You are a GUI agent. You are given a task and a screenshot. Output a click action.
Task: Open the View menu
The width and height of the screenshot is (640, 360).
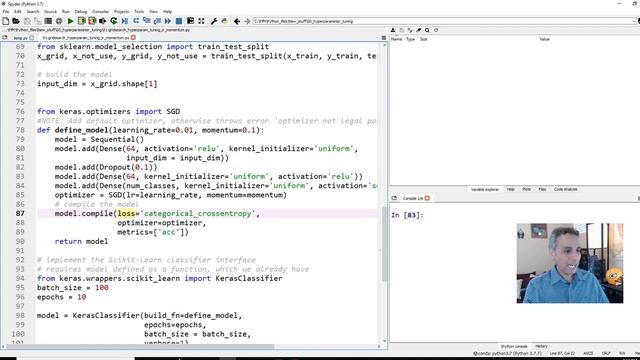pyautogui.click(x=153, y=11)
